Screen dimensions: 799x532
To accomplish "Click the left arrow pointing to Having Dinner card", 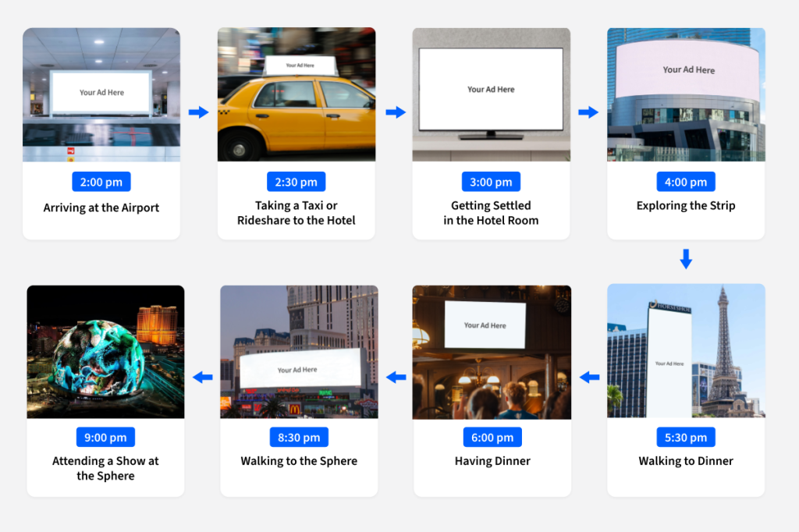I will [x=589, y=378].
